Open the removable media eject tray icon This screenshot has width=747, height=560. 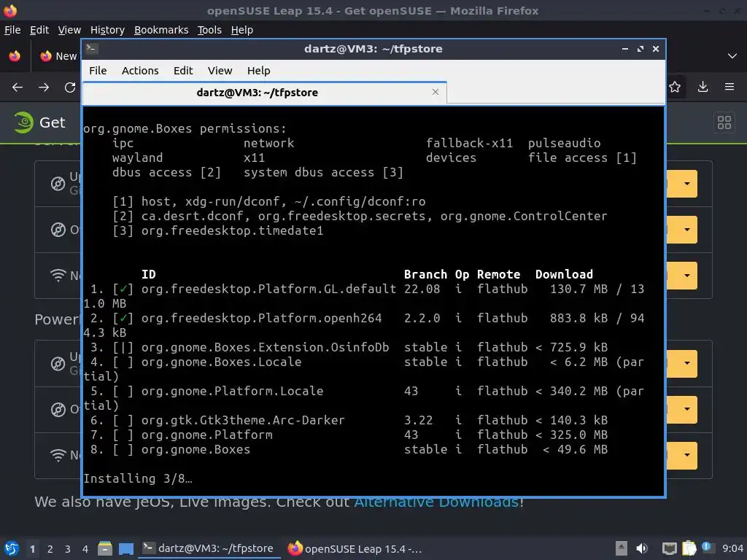(622, 548)
